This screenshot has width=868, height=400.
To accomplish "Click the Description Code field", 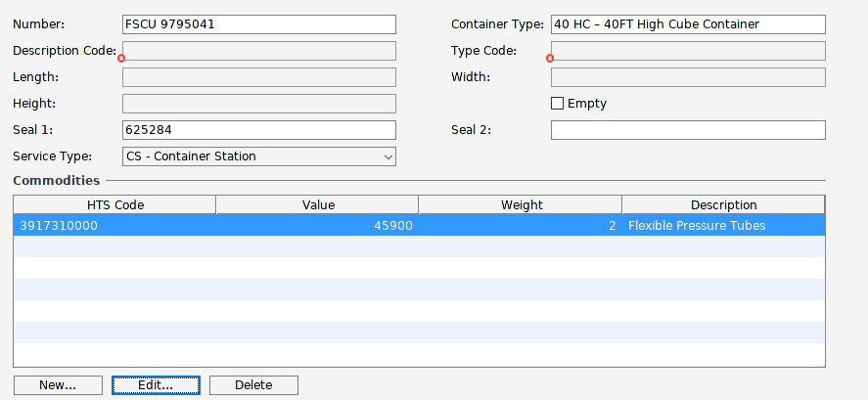I will tap(258, 51).
